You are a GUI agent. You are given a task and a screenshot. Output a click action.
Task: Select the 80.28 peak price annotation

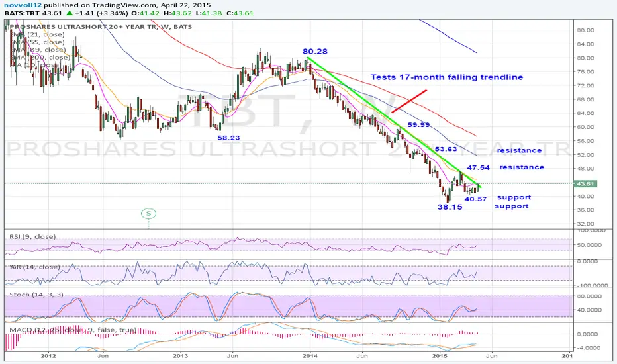tap(315, 51)
